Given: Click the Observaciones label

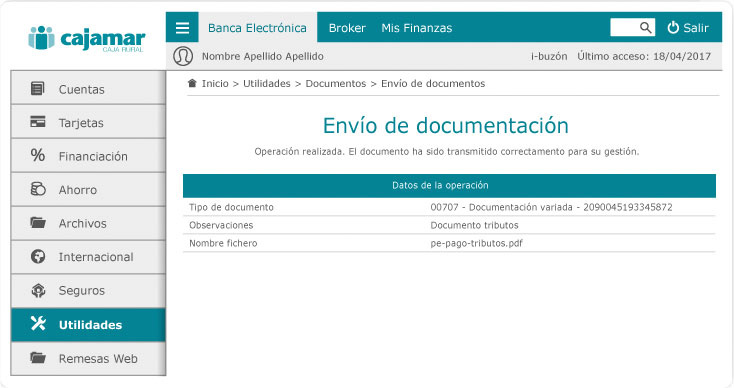Looking at the screenshot, I should (221, 225).
